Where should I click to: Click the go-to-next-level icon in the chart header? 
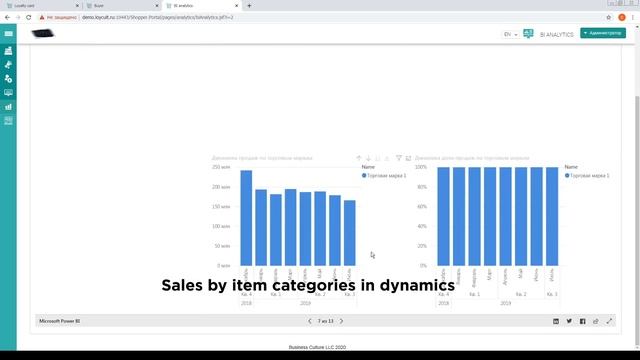click(378, 158)
